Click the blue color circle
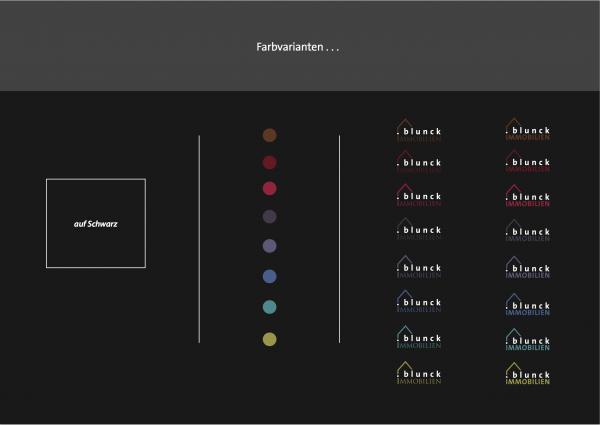The height and width of the screenshot is (425, 600). [269, 276]
